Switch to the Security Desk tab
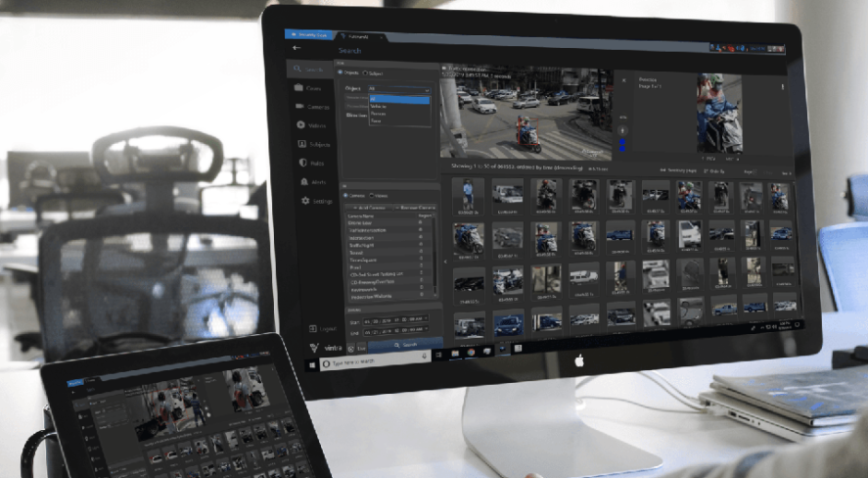This screenshot has width=868, height=478. pos(306,33)
